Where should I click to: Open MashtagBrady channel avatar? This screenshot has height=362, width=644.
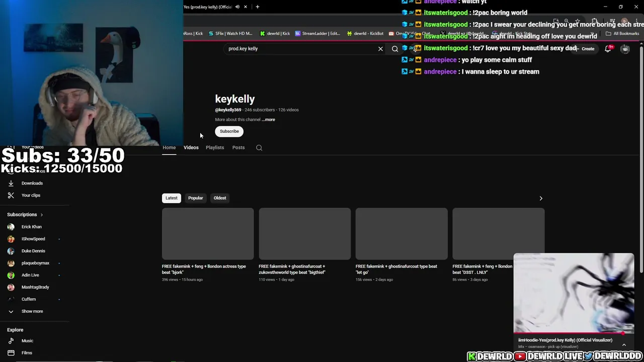[11, 287]
